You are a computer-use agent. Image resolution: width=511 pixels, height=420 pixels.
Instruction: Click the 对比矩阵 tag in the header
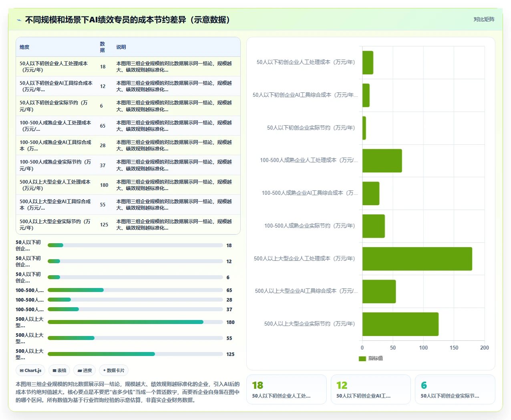[484, 19]
